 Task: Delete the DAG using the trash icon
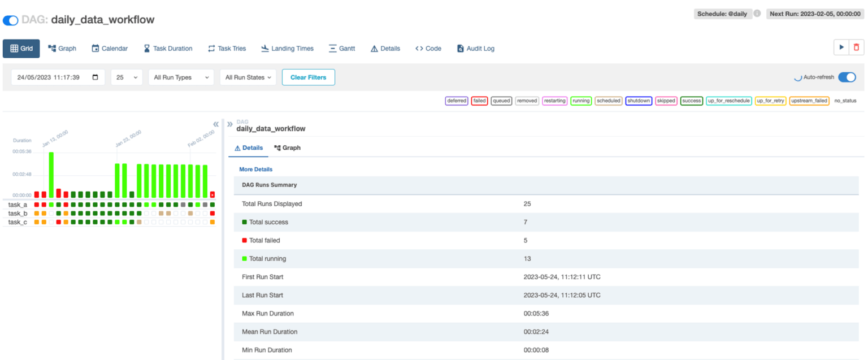click(857, 48)
